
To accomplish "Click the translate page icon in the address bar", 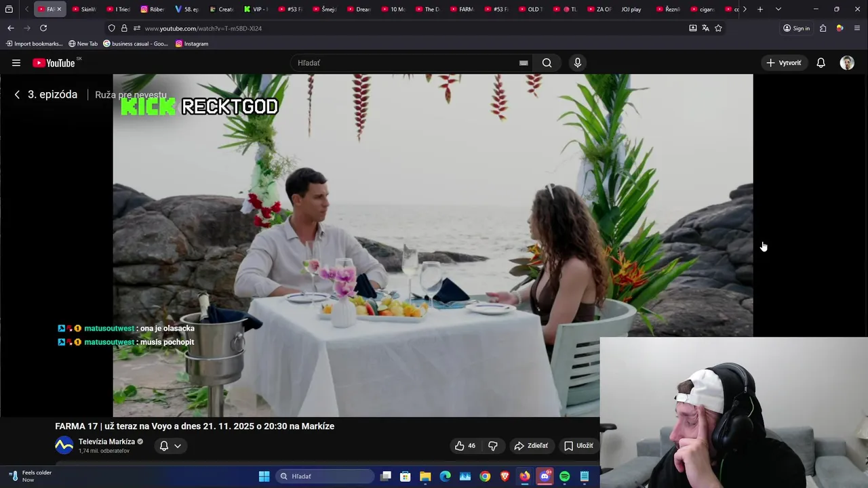I will click(705, 28).
